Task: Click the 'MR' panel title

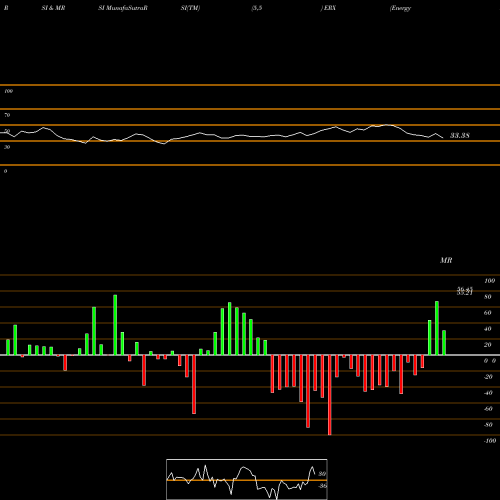Action: click(446, 260)
